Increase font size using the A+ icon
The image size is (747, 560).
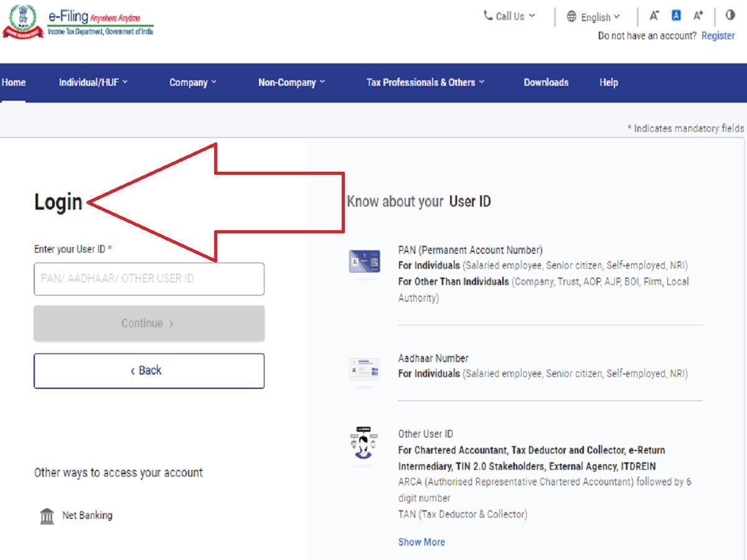pyautogui.click(x=697, y=17)
